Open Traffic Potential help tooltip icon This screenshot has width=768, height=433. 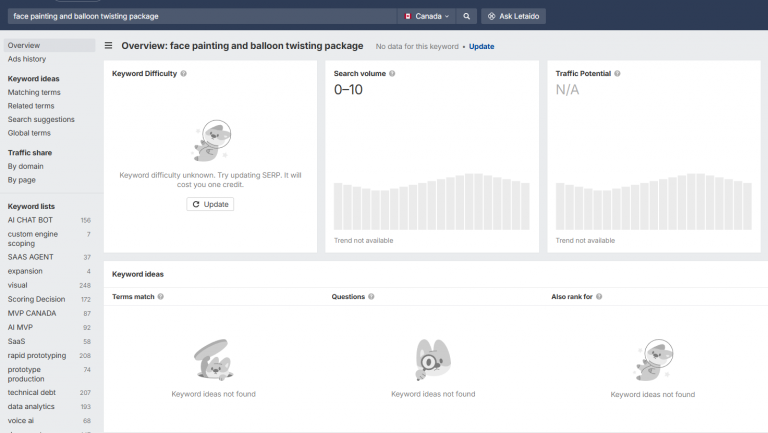click(617, 73)
